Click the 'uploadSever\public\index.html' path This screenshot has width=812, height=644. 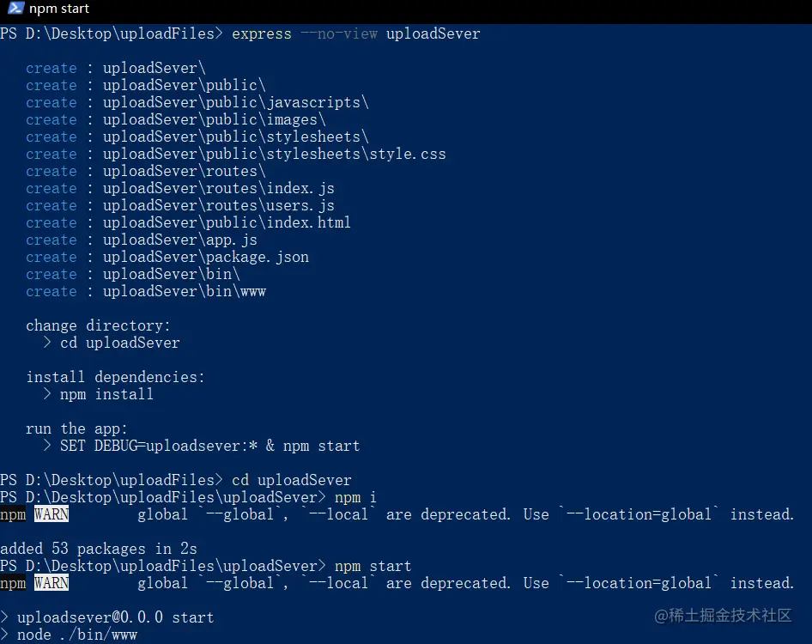pyautogui.click(x=227, y=222)
